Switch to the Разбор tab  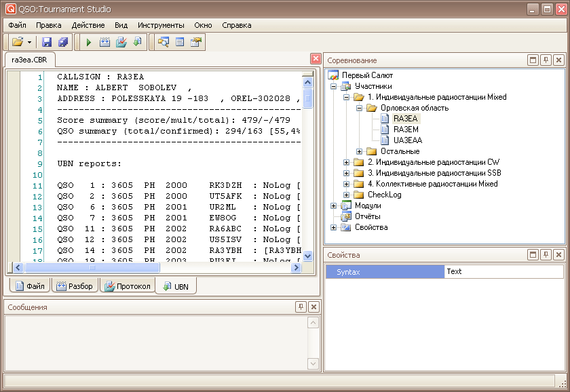pos(74,286)
